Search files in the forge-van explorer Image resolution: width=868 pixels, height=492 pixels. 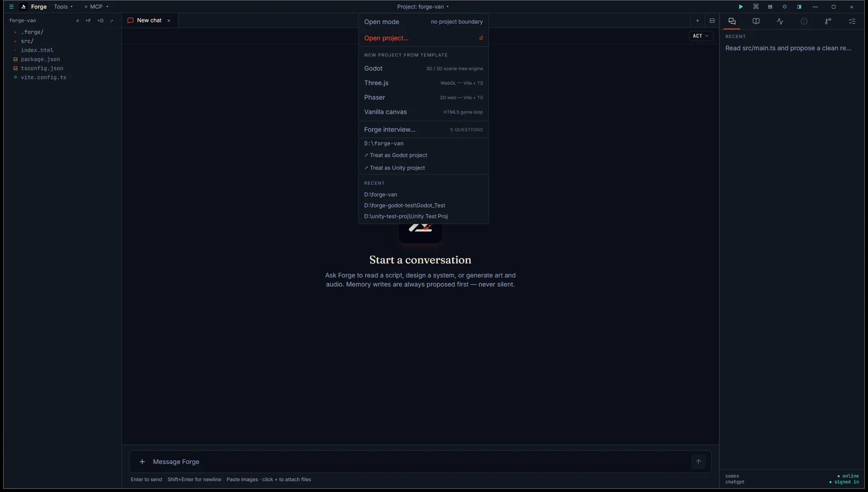77,20
